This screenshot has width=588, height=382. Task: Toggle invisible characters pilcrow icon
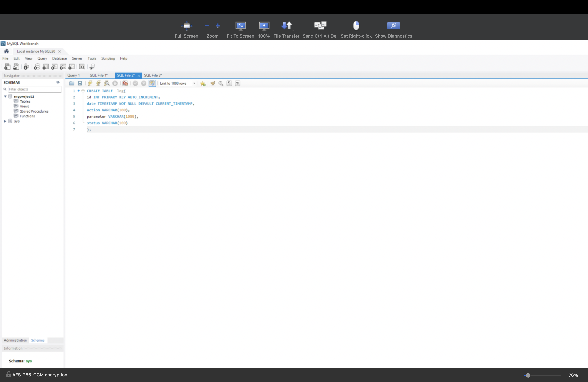(229, 83)
